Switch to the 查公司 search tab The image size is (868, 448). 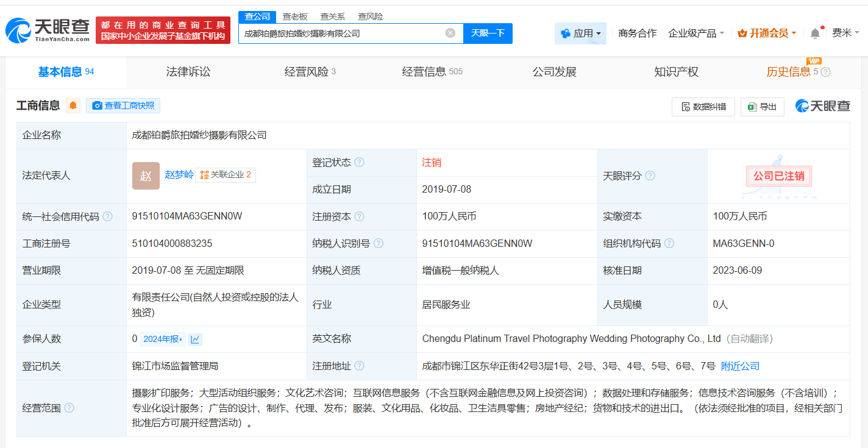[257, 16]
